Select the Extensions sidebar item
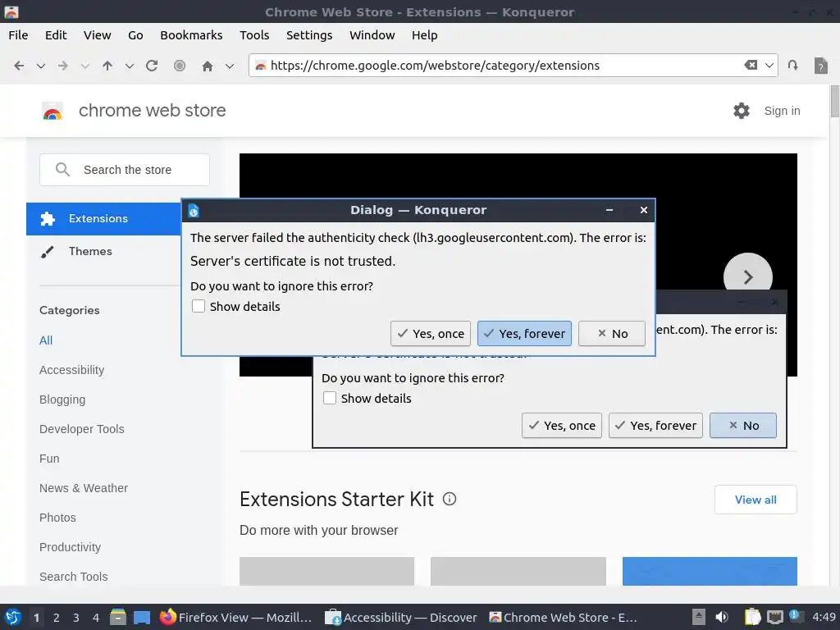The width and height of the screenshot is (840, 630). coord(103,218)
